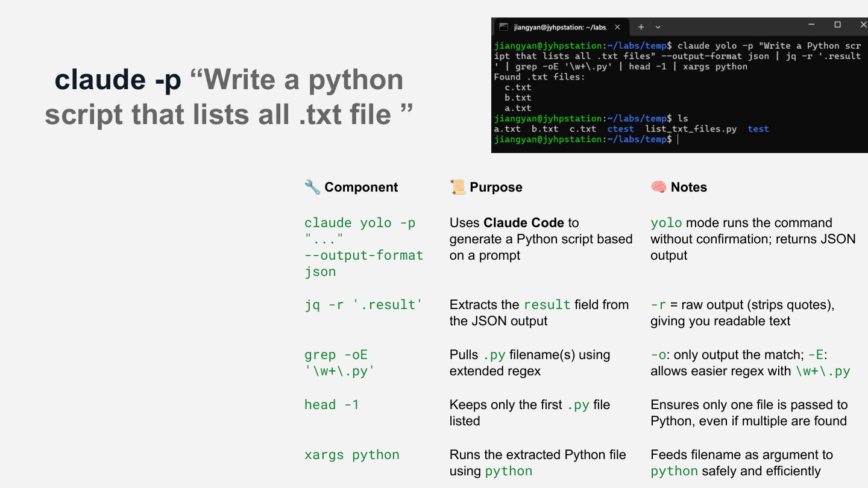Click the bold "Claude Code" text

coord(523,223)
